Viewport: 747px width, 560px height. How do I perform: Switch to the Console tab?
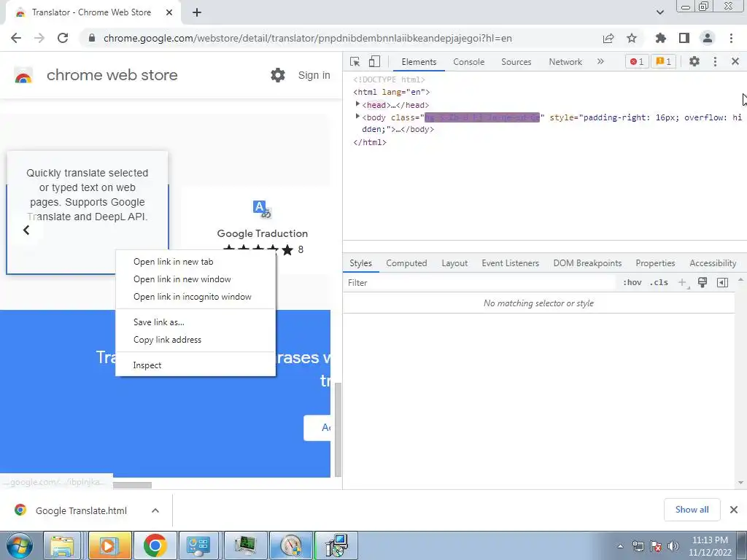pos(469,62)
